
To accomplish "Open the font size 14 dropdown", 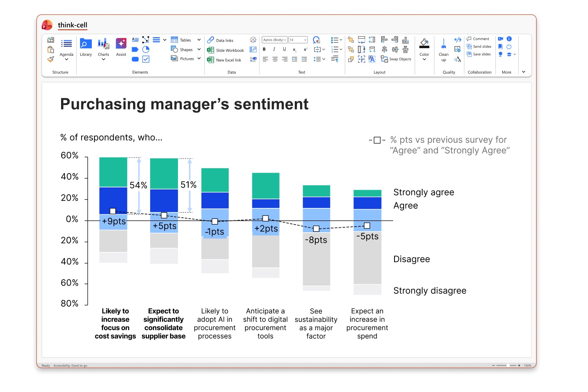I will (298, 40).
